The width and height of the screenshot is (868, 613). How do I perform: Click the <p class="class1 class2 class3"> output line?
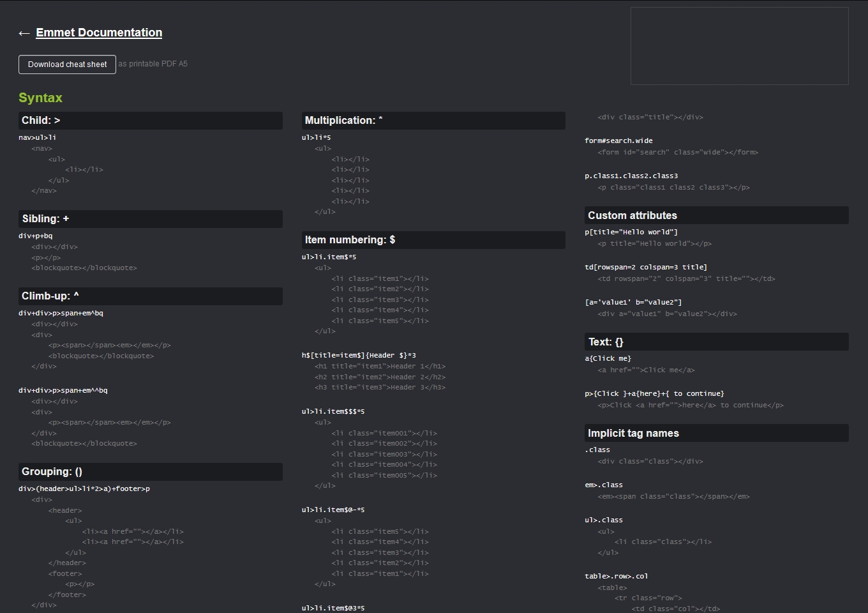pyautogui.click(x=674, y=187)
